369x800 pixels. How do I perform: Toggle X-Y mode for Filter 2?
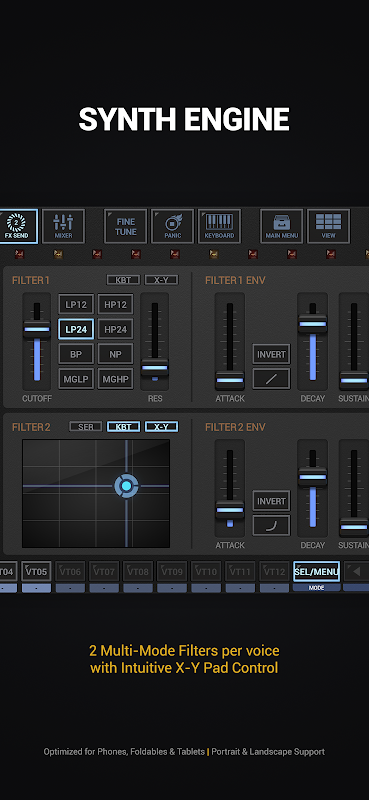click(x=161, y=427)
